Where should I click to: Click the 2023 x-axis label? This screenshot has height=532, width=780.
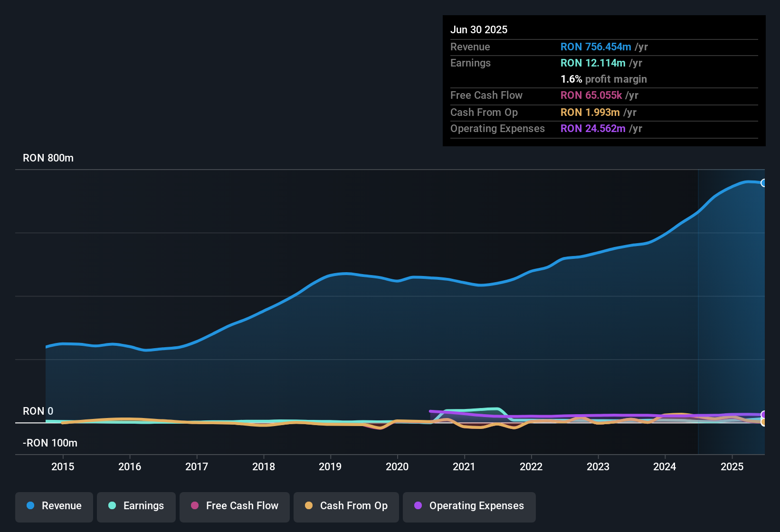pos(598,466)
